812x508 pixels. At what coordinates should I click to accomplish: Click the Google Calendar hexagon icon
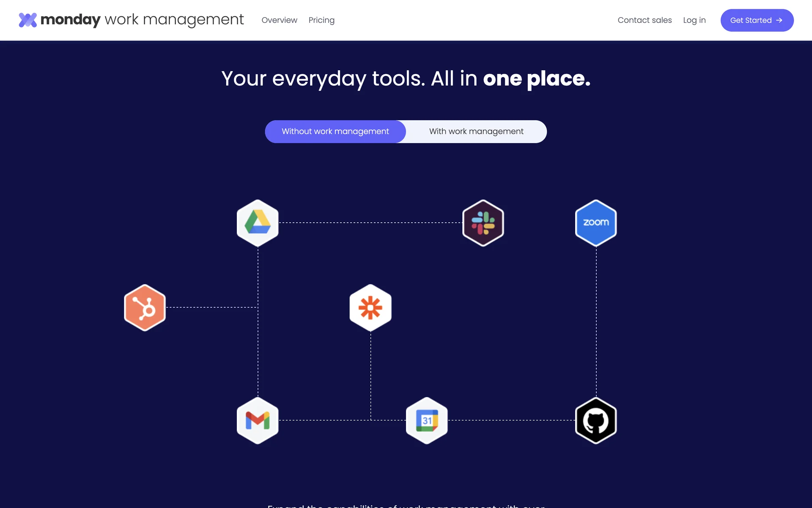427,420
